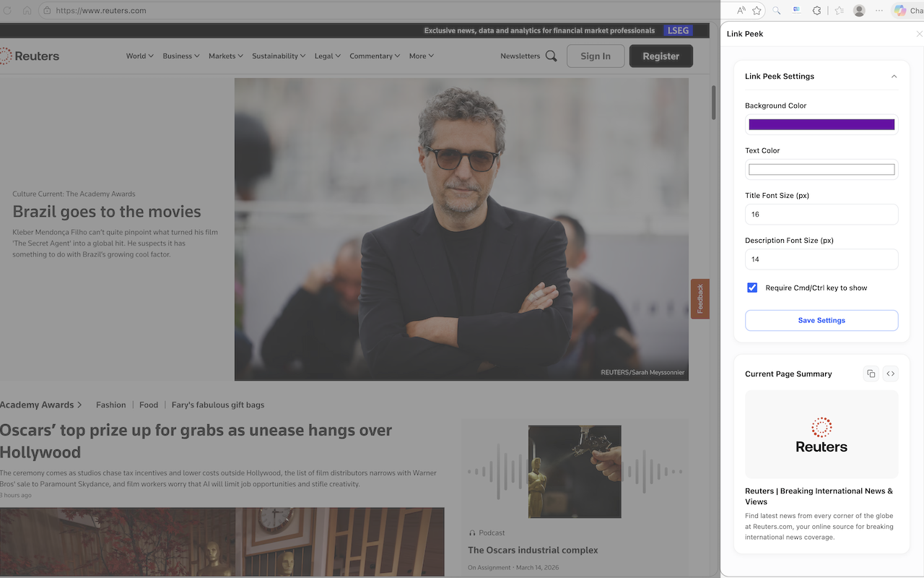Open the browser zoom magnifier icon
Viewport: 924px width, 578px height.
tap(777, 11)
